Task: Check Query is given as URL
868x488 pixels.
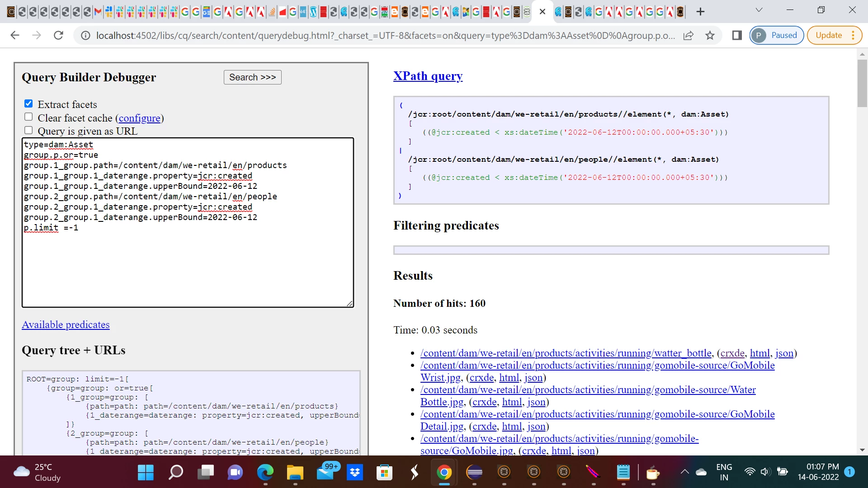Action: tap(28, 131)
